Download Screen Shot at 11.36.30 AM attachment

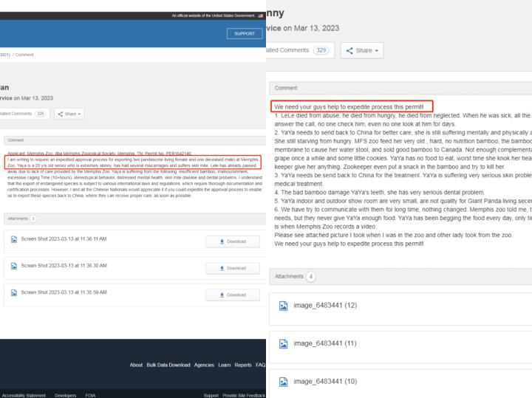[232, 268]
